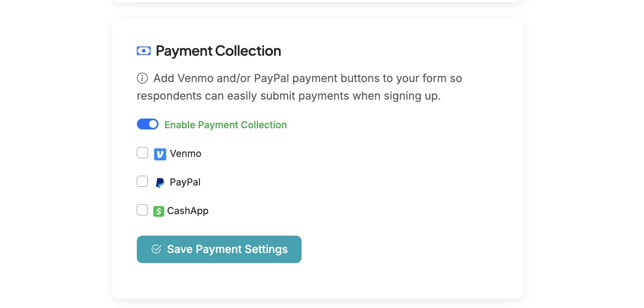Disable the Enable Payment Collection toggle
Screen dimensions: 644x308
coord(148,124)
